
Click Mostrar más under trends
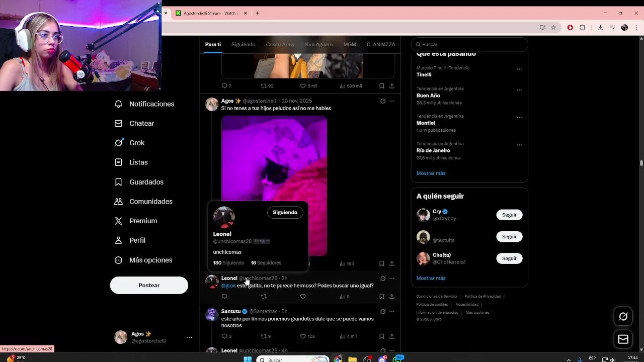(431, 173)
